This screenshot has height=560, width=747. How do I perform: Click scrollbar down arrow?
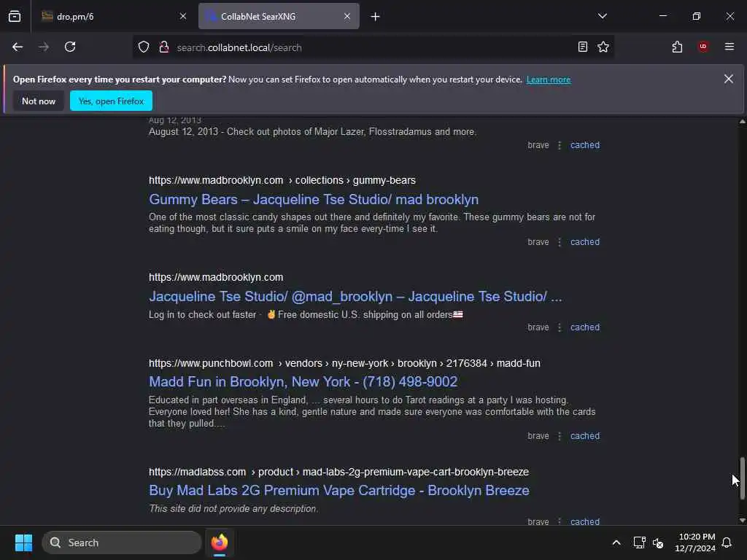coord(742,520)
